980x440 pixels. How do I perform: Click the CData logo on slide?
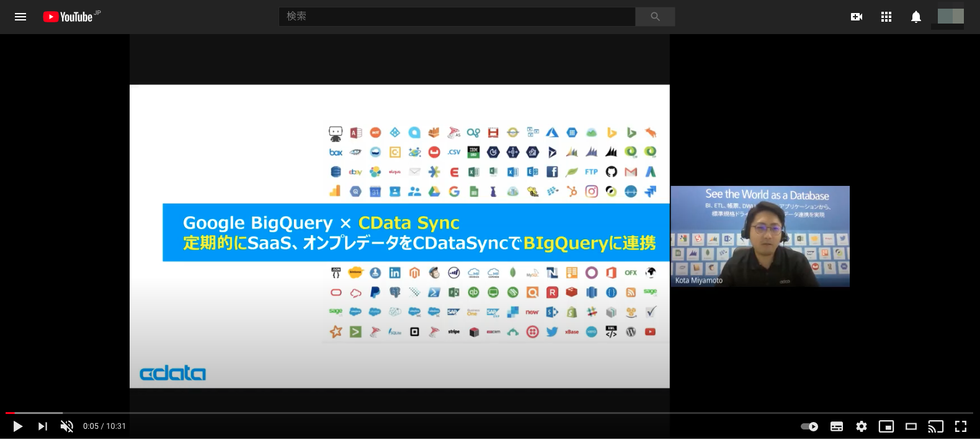pyautogui.click(x=172, y=373)
